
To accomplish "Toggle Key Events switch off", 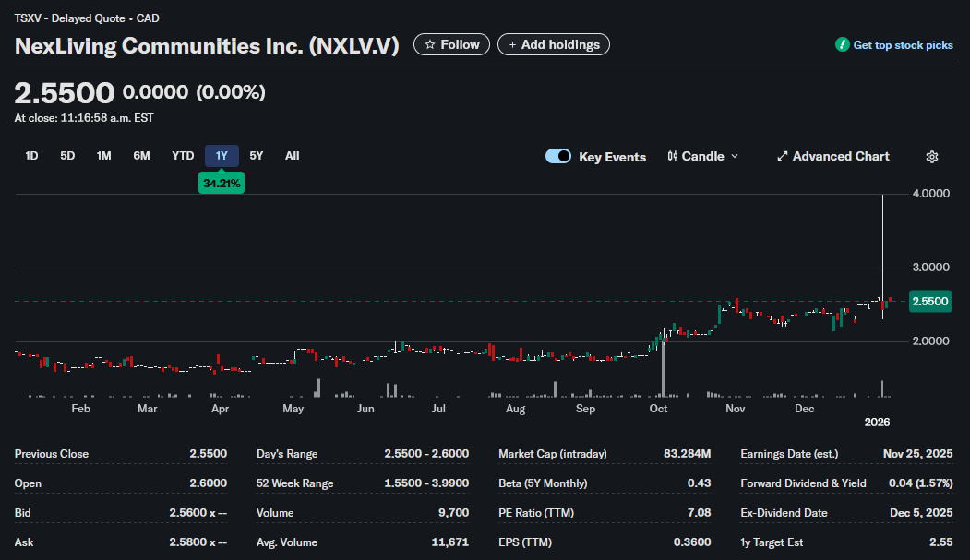I will tap(558, 157).
